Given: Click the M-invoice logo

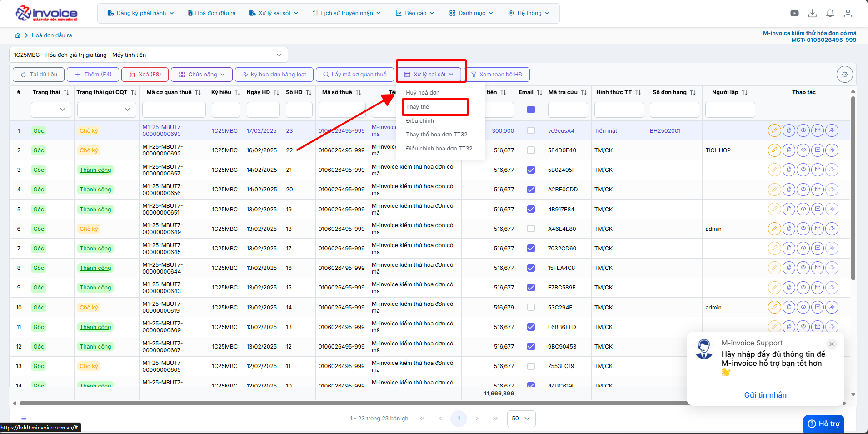Looking at the screenshot, I should (x=47, y=14).
